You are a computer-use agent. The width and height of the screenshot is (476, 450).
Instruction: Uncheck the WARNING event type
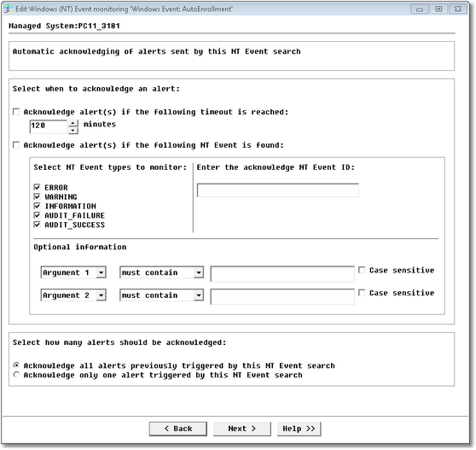pyautogui.click(x=37, y=196)
